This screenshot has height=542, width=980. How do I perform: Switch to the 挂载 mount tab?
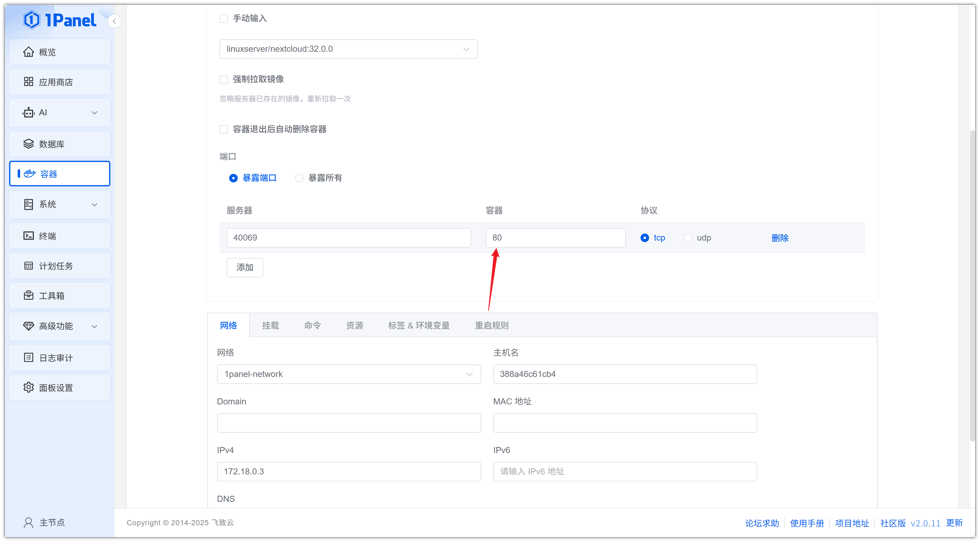pyautogui.click(x=271, y=325)
